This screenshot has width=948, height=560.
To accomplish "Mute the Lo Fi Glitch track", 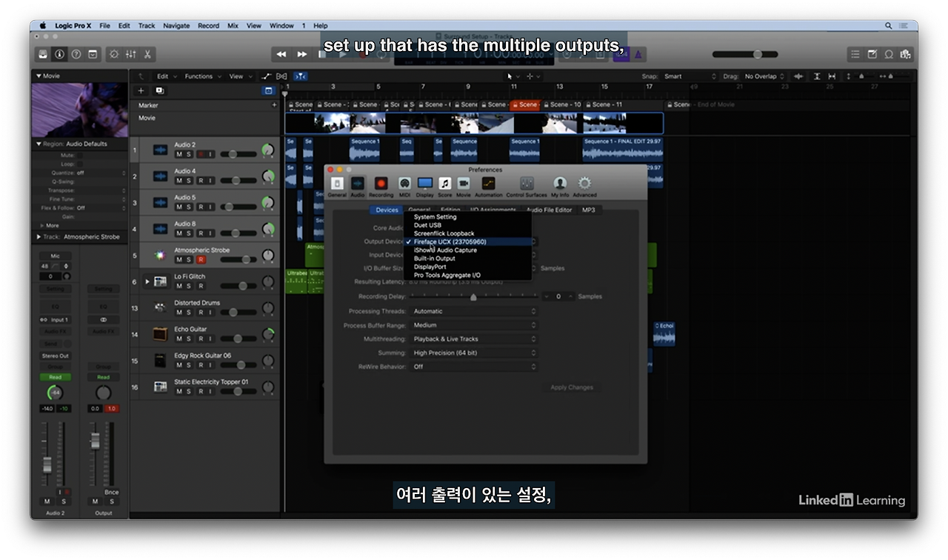I will pos(178,286).
